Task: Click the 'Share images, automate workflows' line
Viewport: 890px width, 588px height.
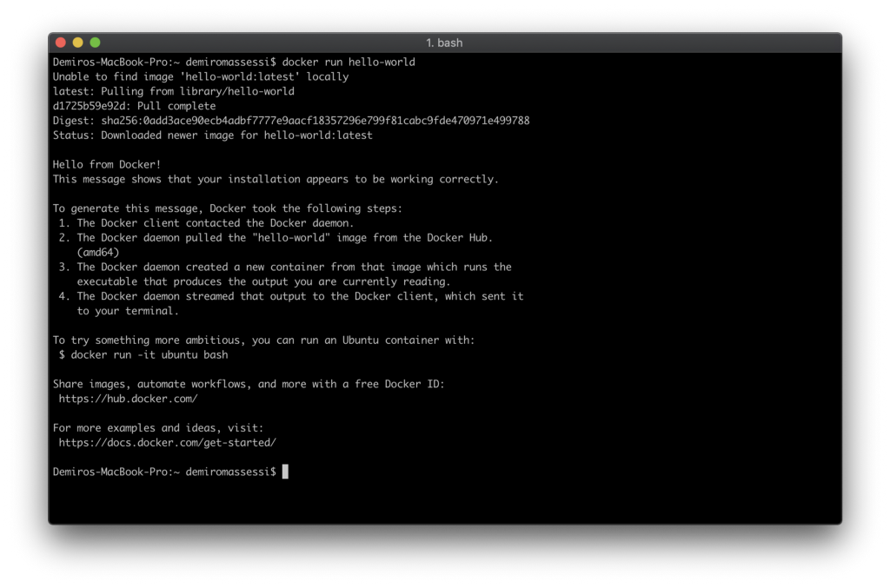Action: (x=249, y=385)
